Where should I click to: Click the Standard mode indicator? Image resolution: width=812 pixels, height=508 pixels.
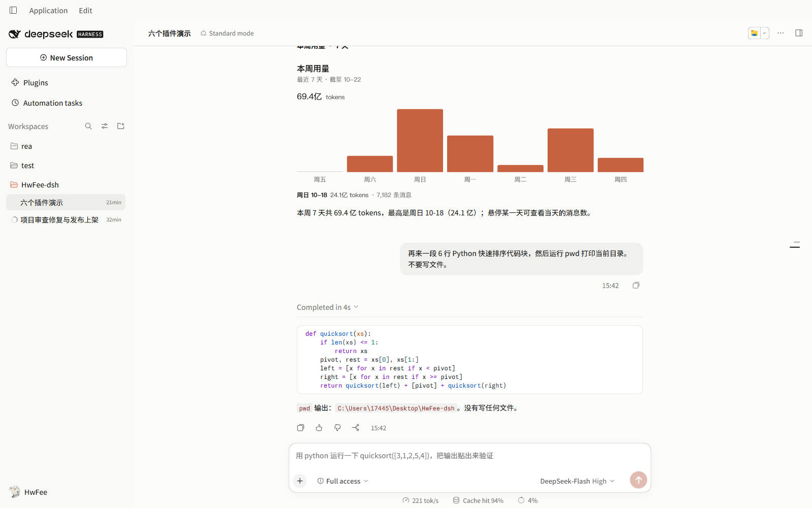(227, 34)
